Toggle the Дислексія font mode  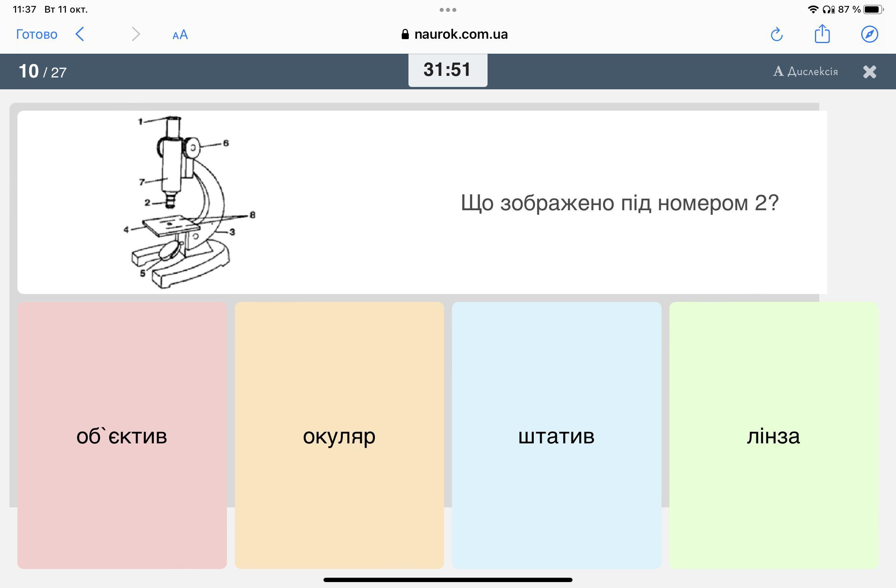(805, 72)
